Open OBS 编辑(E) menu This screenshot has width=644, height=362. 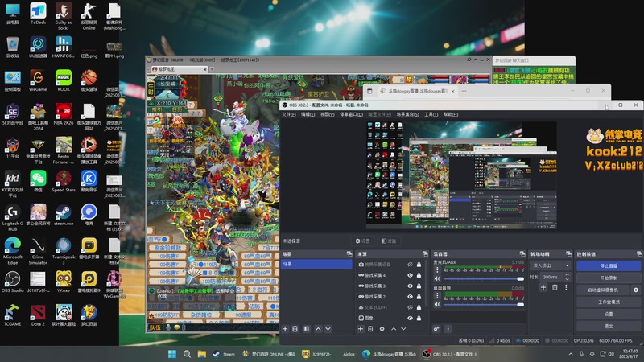coord(308,114)
